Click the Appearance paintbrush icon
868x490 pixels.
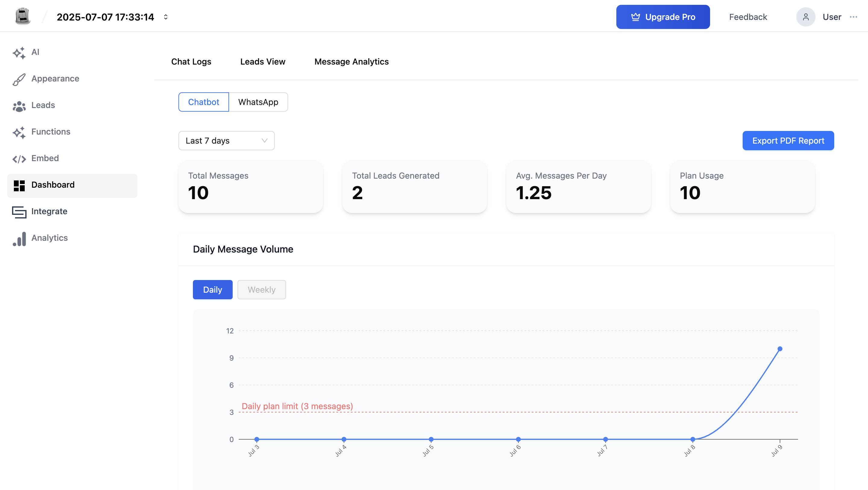coord(19,79)
